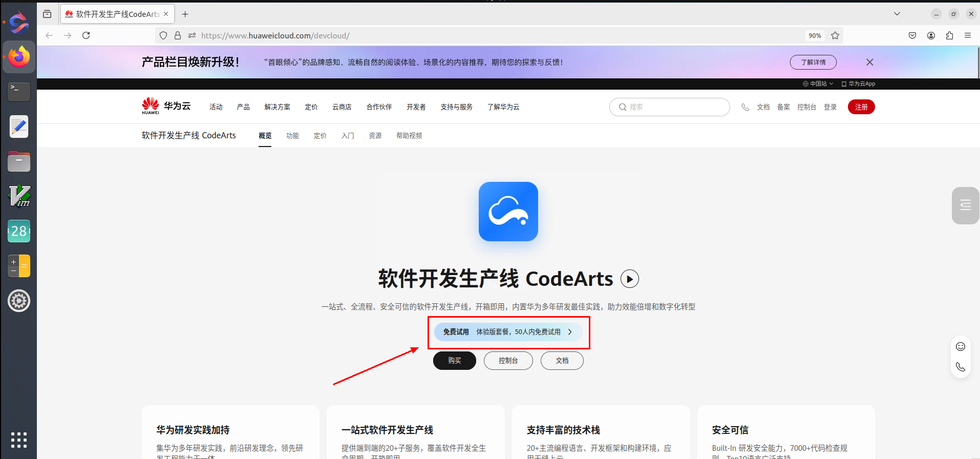
Task: Close the CodeArts browser tab
Action: [x=166, y=14]
